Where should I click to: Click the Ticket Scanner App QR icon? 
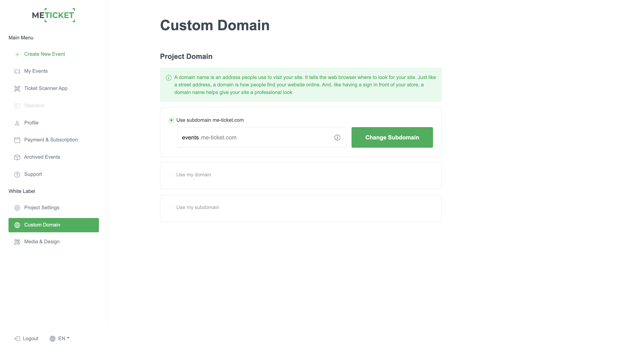17,88
